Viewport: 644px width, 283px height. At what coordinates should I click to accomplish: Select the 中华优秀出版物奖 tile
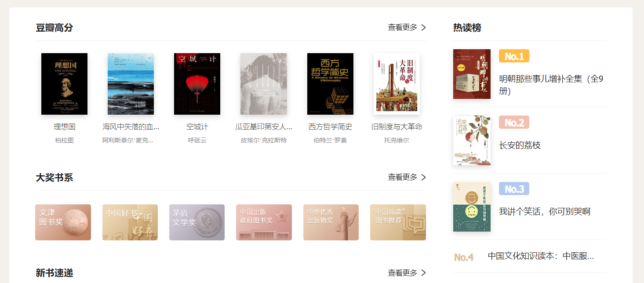point(331,222)
